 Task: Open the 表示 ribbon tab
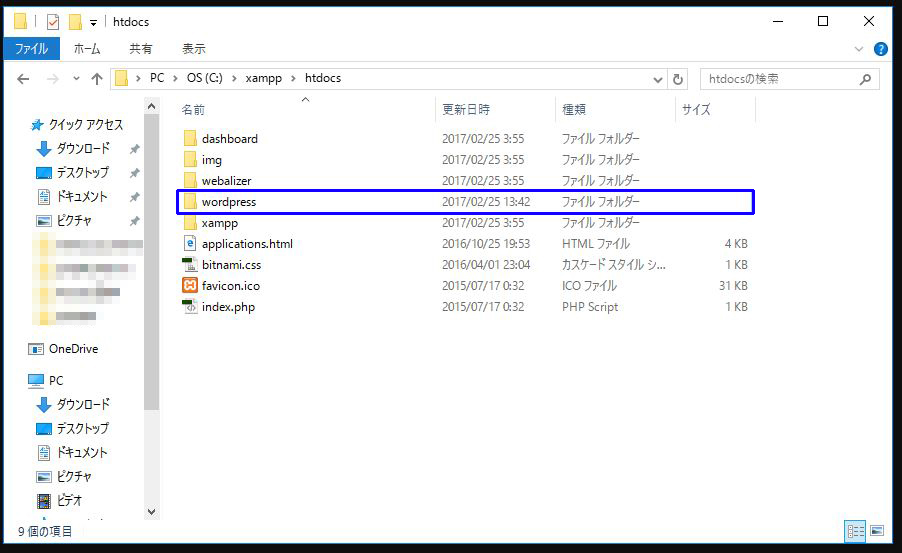click(194, 49)
